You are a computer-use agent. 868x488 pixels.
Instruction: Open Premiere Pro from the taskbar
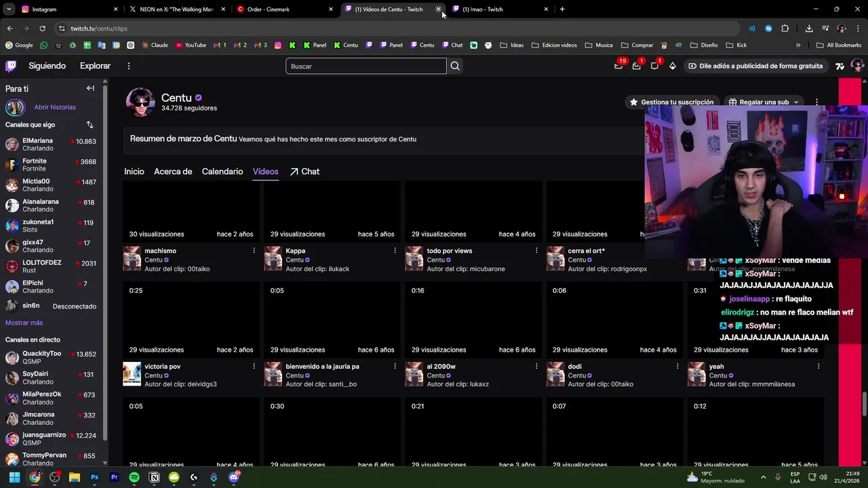pyautogui.click(x=114, y=477)
